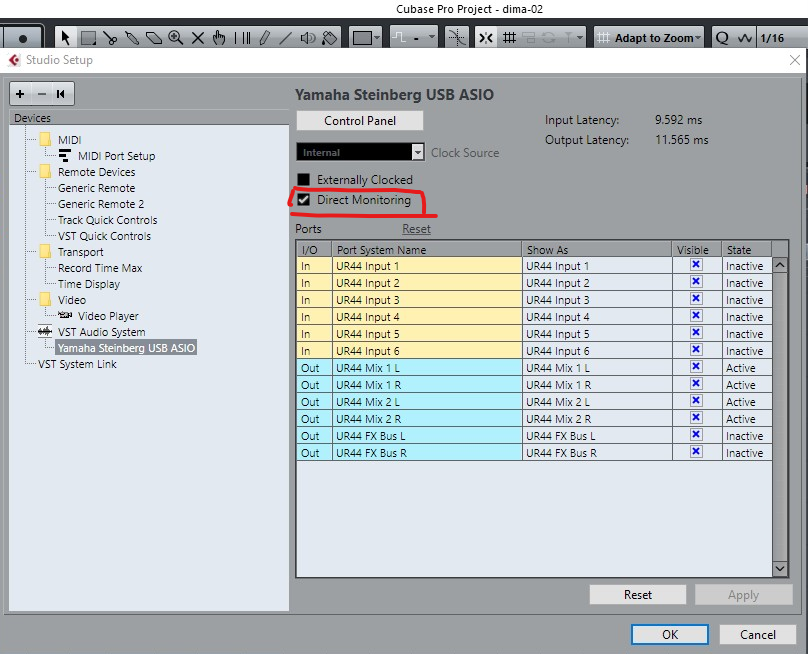Toggle the Iterative Quantize Q icon
This screenshot has height=654, width=808.
tap(722, 38)
